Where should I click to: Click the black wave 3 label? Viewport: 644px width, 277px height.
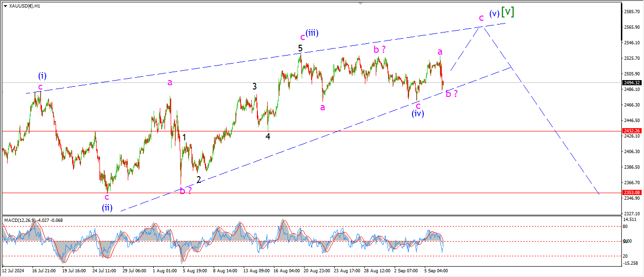[x=255, y=86]
